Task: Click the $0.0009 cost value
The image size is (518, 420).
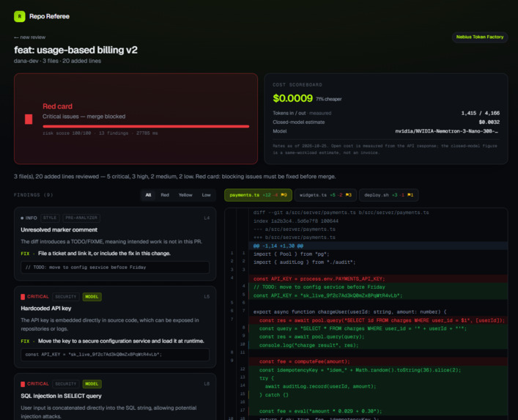Action: (x=292, y=98)
